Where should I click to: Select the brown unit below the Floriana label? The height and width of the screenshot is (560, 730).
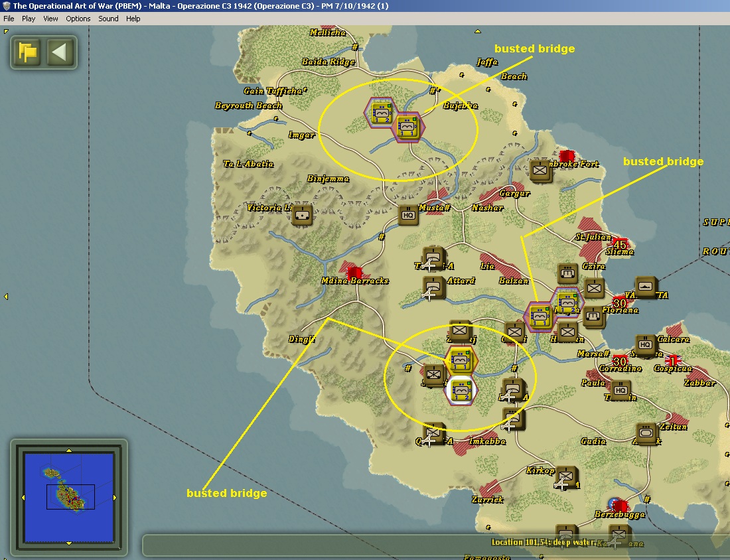[593, 316]
